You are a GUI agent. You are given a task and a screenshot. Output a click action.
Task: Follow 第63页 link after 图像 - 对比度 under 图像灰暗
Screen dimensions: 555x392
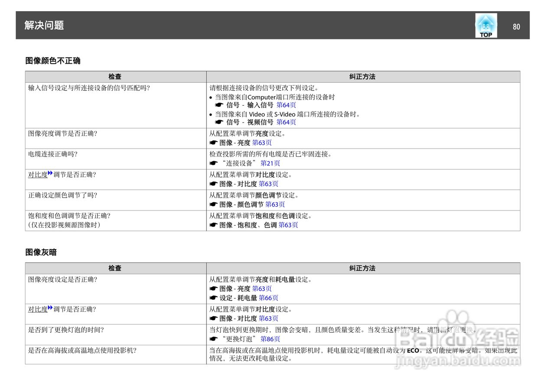pos(268,318)
